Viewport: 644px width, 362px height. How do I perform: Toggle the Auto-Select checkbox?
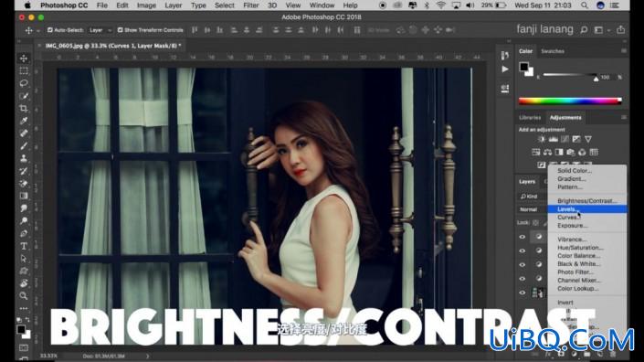pos(50,30)
